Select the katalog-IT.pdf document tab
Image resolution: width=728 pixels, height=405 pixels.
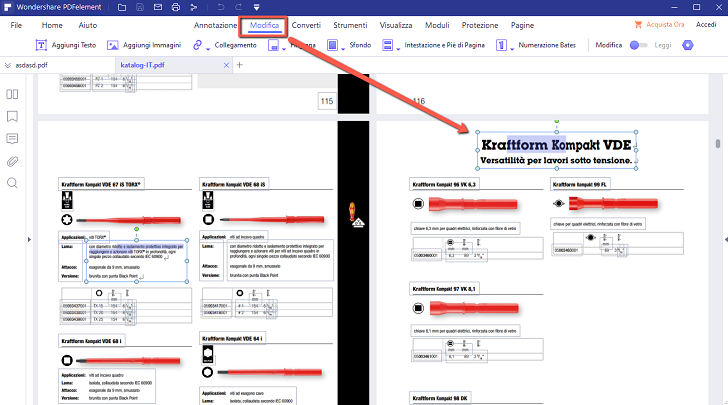coord(142,65)
